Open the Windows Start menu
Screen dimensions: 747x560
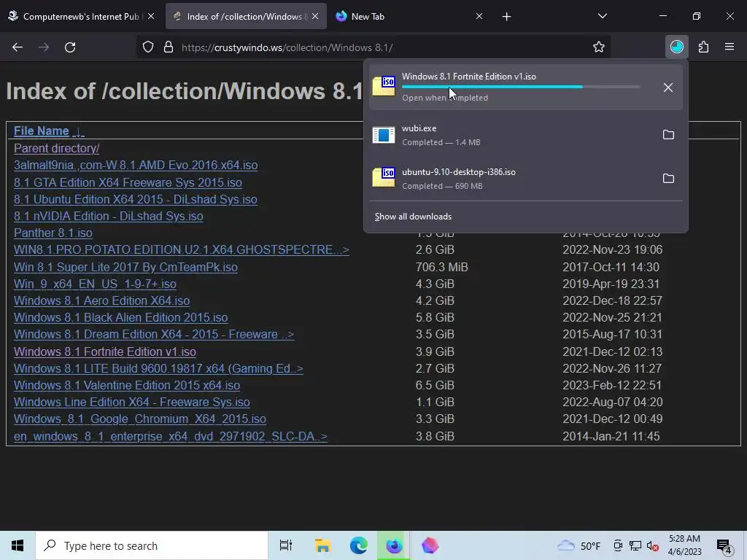tap(18, 545)
